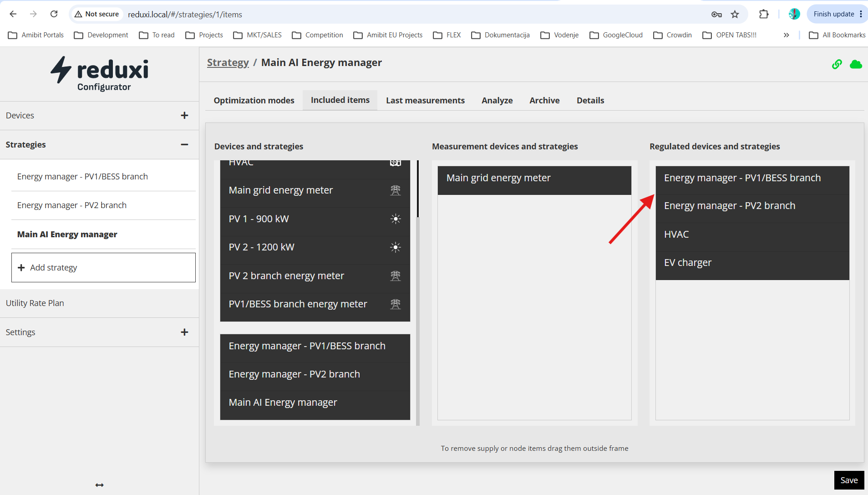Image resolution: width=868 pixels, height=495 pixels.
Task: Click the Add strategy button
Action: [x=103, y=268]
